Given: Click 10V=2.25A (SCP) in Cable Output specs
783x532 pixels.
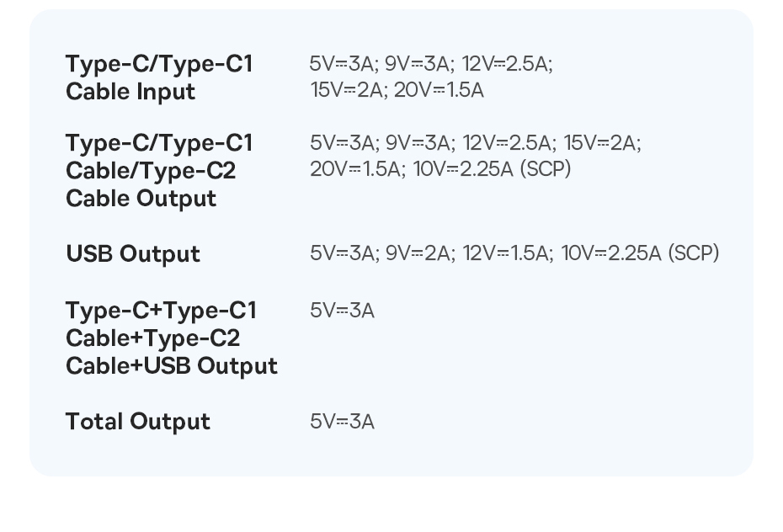Looking at the screenshot, I should 492,169.
